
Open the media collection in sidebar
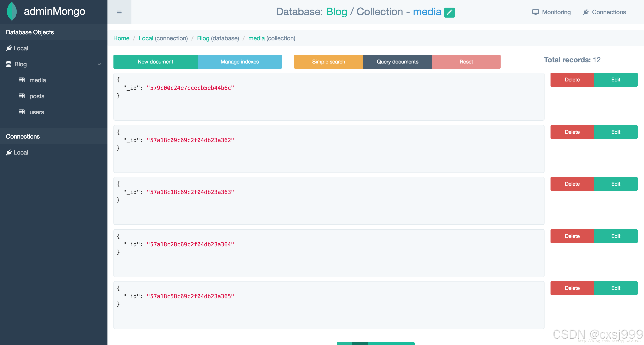click(38, 80)
